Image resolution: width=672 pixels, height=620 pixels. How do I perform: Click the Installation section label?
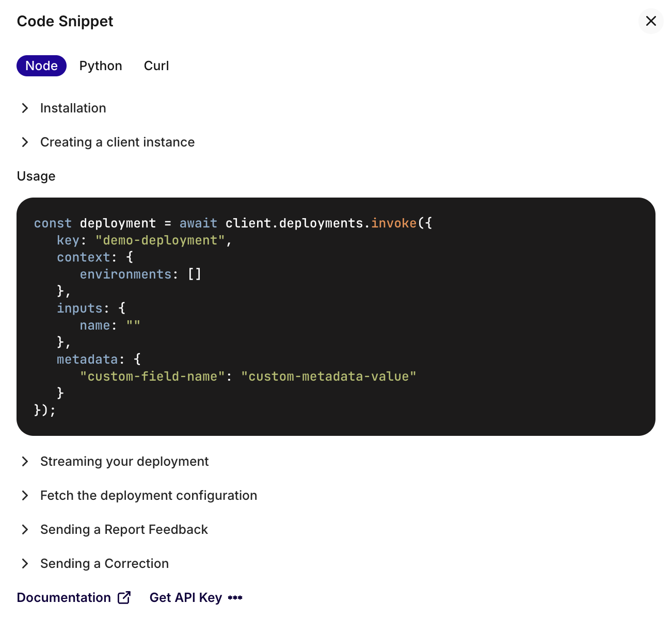tap(73, 108)
